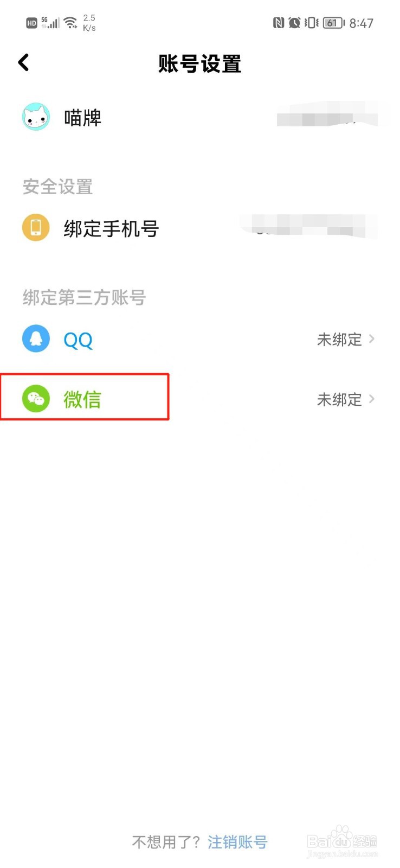
Task: Tap the battery level indicator
Action: pos(334,23)
